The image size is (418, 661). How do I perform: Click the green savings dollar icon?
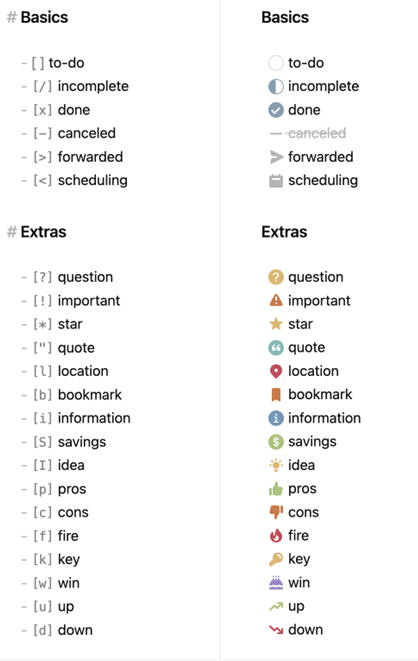[x=276, y=442]
